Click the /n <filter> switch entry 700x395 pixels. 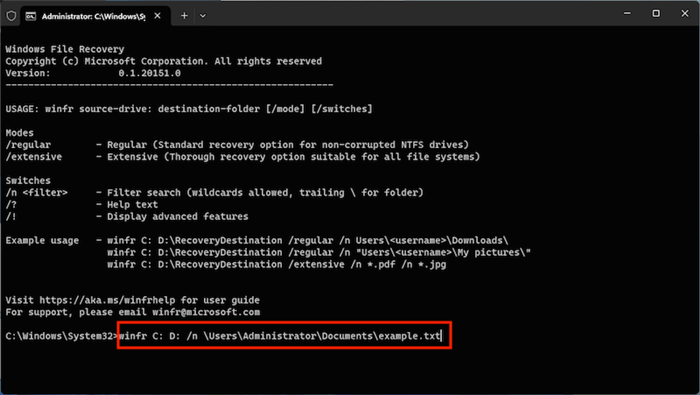point(37,192)
